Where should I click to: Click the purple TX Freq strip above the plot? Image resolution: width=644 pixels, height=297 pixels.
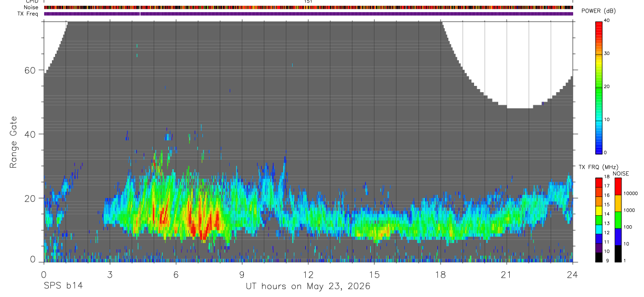[x=308, y=14]
